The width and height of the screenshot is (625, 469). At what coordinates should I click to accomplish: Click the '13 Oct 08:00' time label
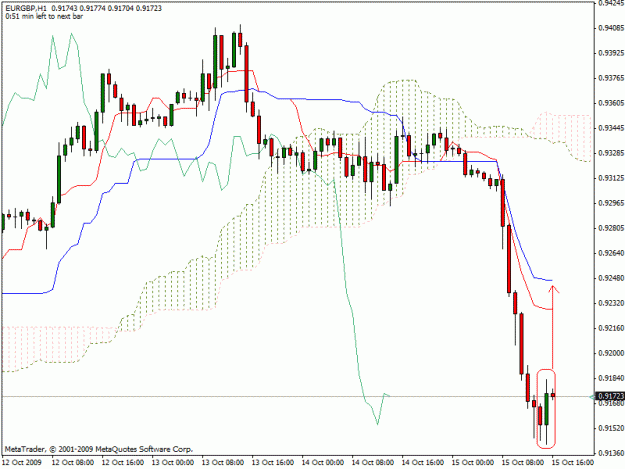click(x=223, y=462)
